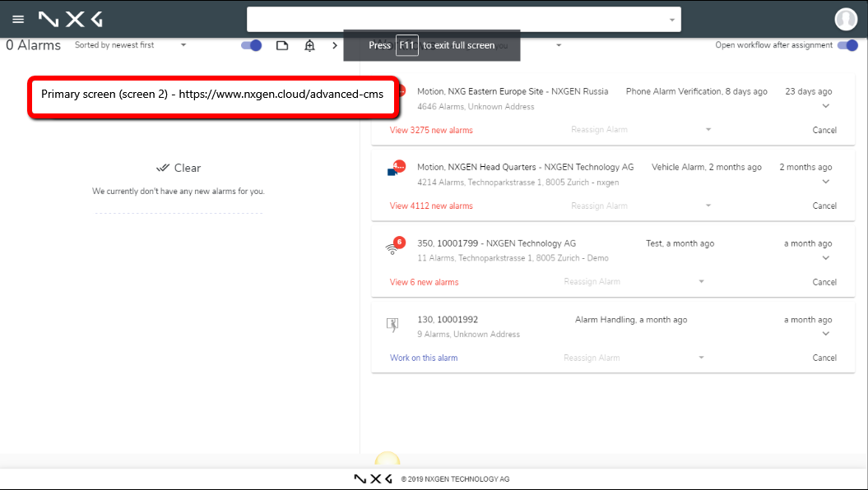
Task: Select title 350, 10001799 - NXGEN Technology AG
Action: point(497,243)
